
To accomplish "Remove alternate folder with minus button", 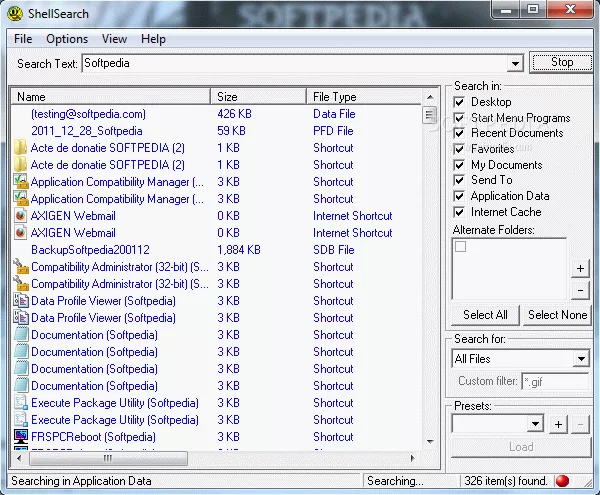I will point(580,291).
